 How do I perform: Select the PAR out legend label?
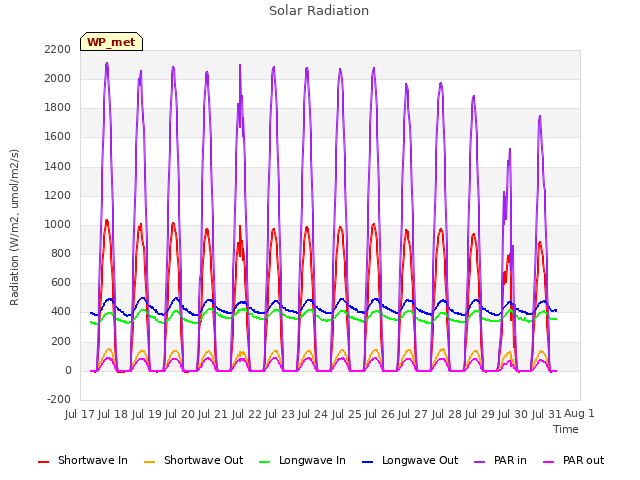pos(583,460)
